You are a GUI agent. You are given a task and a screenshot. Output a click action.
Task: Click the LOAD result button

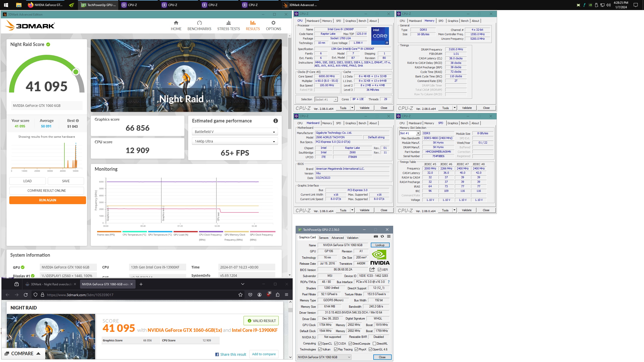[x=27, y=181]
